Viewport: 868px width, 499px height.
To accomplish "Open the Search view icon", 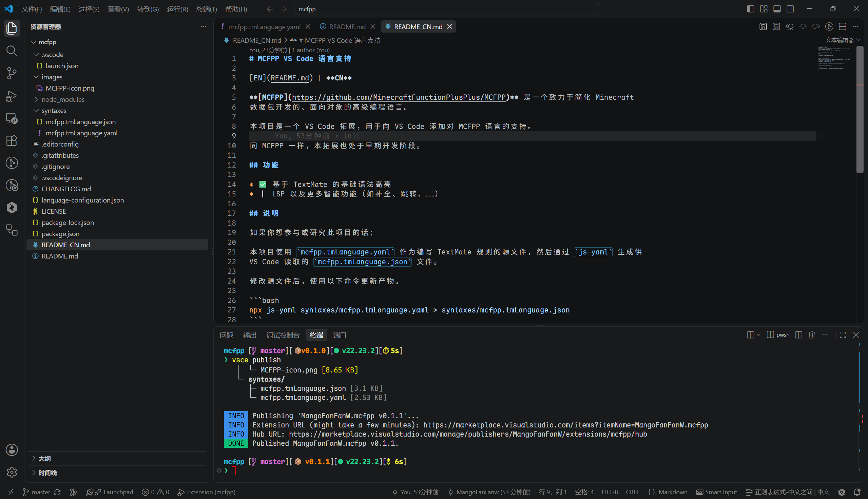I will [x=12, y=51].
